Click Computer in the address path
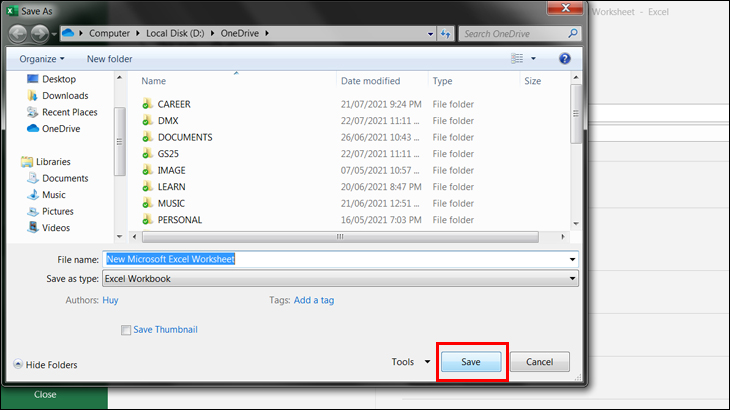 click(109, 34)
